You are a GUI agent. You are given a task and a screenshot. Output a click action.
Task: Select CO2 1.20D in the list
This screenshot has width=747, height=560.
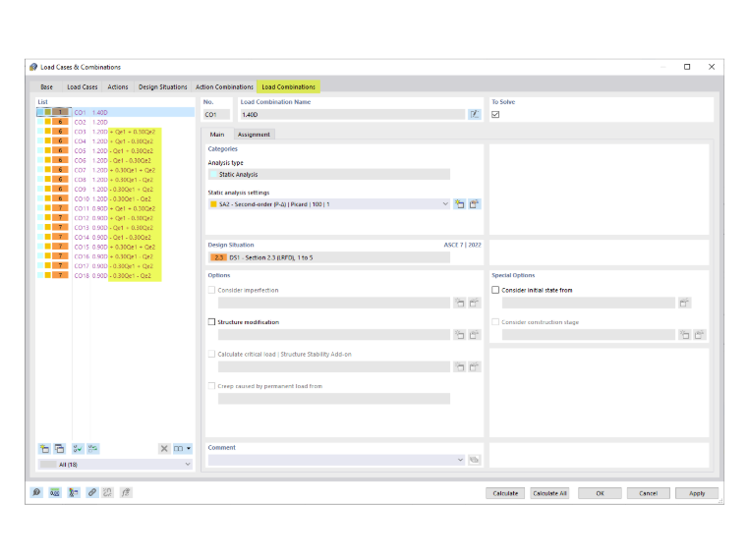(116, 122)
